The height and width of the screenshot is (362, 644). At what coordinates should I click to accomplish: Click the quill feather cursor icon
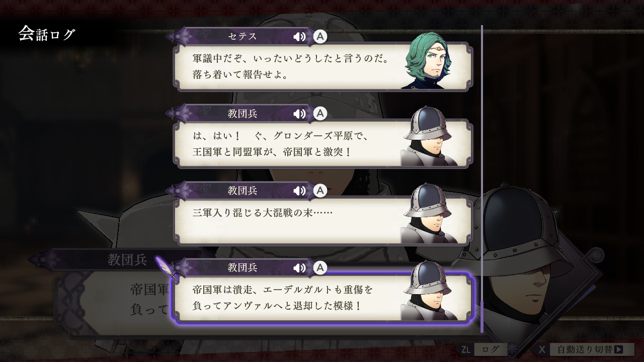coord(166,267)
